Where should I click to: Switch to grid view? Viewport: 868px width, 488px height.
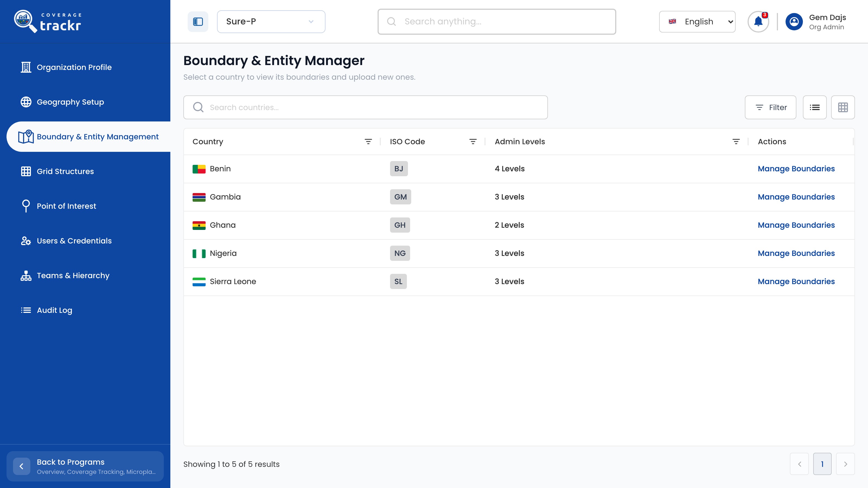pyautogui.click(x=843, y=107)
